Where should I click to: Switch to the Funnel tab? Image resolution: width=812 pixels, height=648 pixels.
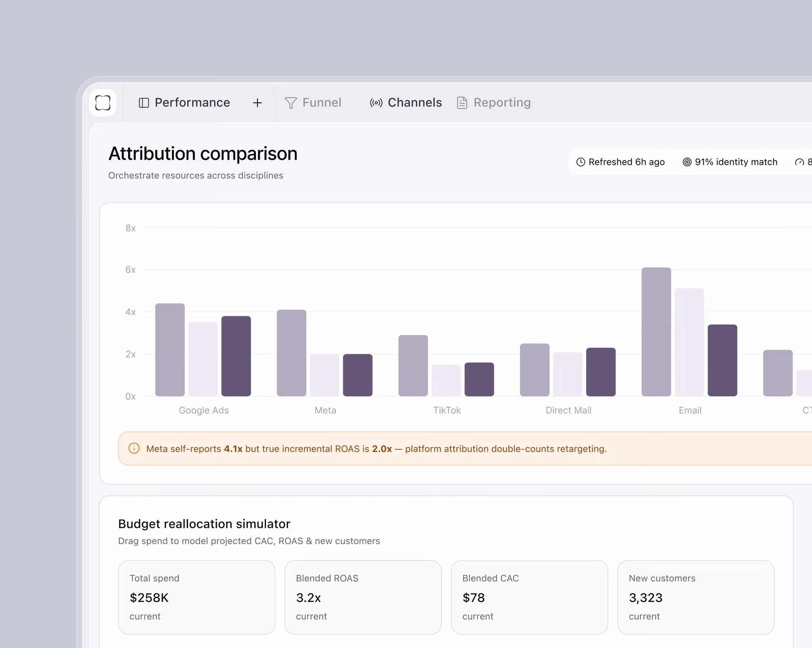tap(313, 103)
